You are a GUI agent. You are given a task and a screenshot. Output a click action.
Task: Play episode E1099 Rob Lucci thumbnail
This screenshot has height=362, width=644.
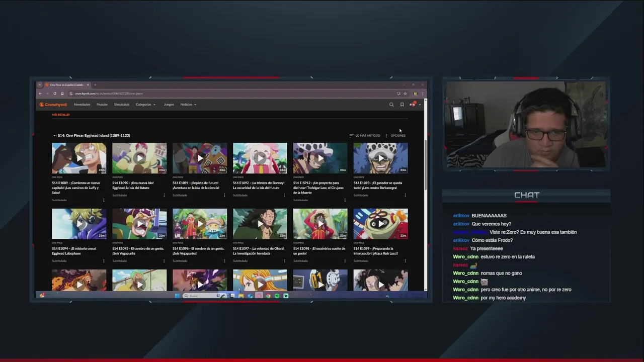point(381,224)
